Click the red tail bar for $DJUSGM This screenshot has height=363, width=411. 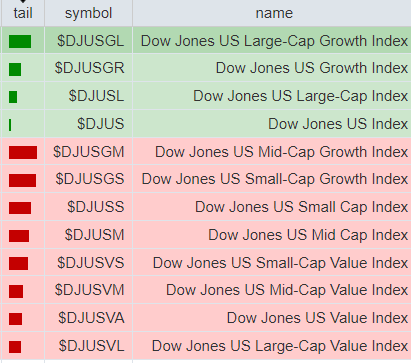(x=23, y=152)
